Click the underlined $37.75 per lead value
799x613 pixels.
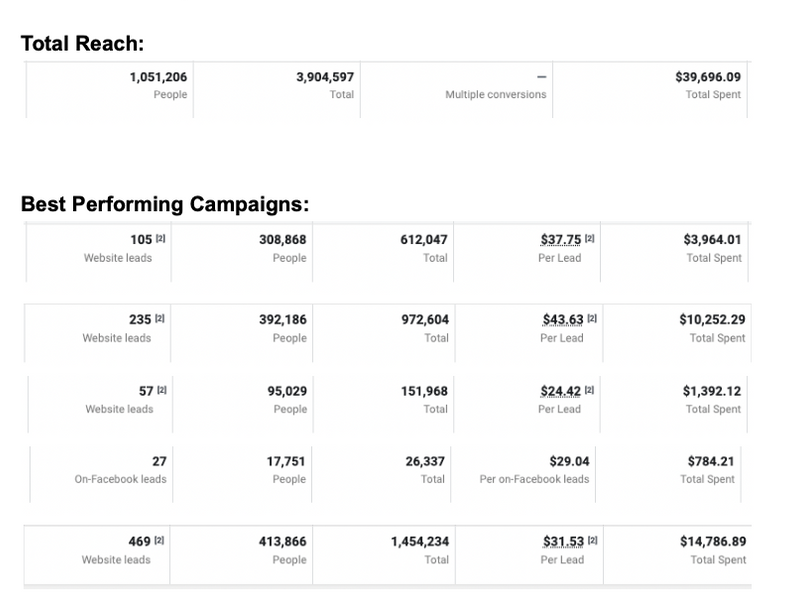point(561,240)
